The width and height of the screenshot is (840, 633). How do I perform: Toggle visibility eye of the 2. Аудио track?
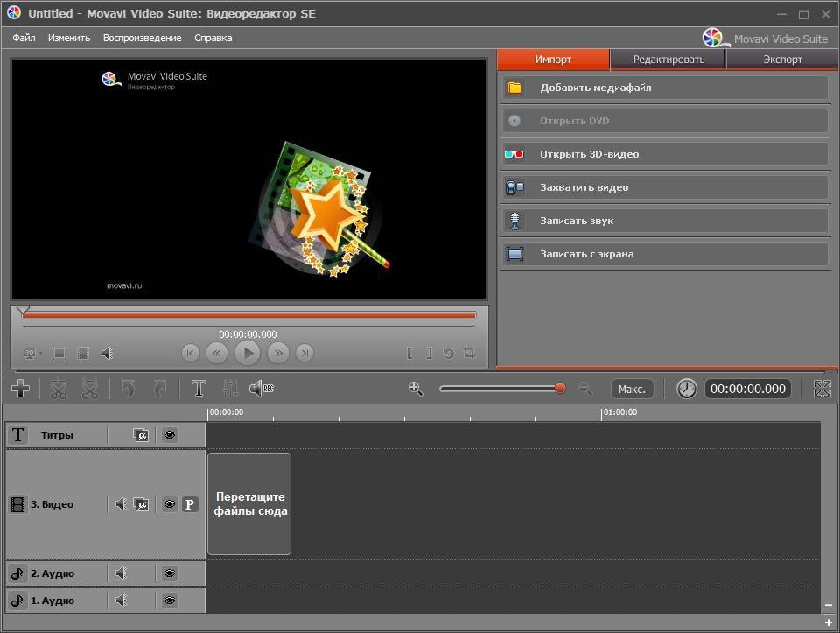(x=170, y=573)
